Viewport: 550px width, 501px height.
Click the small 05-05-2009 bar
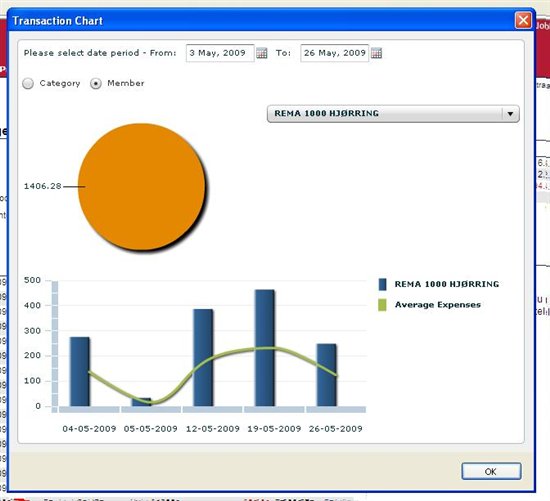click(141, 402)
